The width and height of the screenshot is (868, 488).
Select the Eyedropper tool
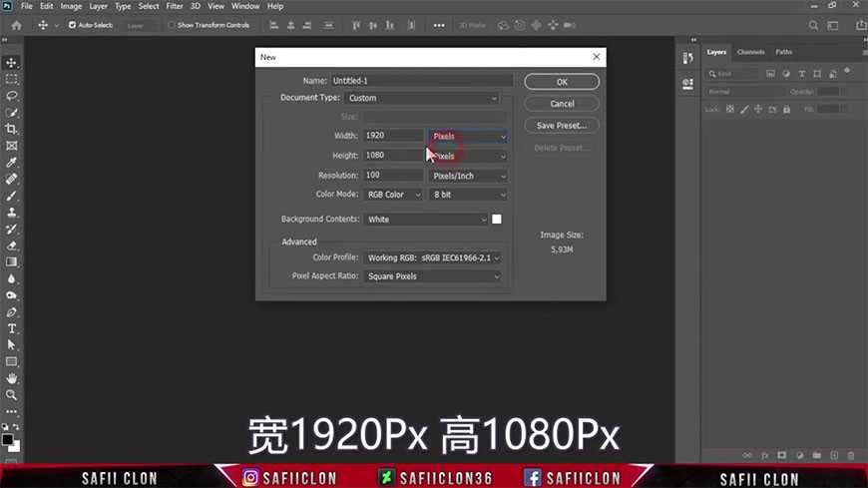(x=12, y=163)
